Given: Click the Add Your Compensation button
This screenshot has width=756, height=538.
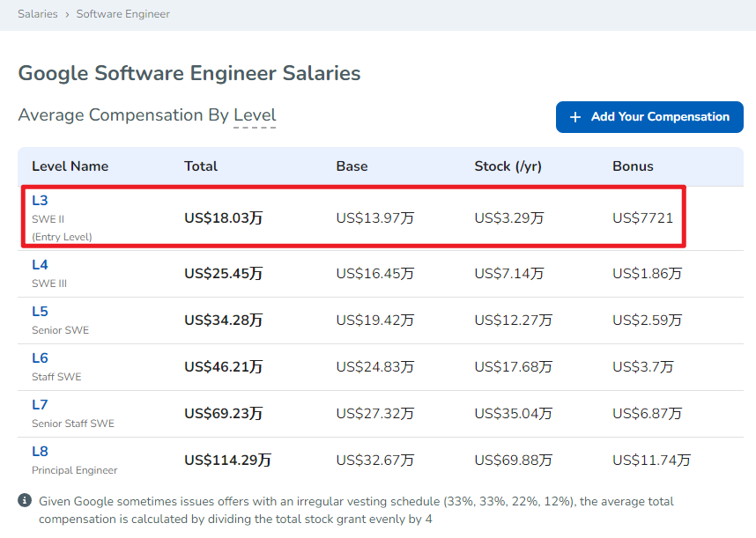Looking at the screenshot, I should [649, 117].
